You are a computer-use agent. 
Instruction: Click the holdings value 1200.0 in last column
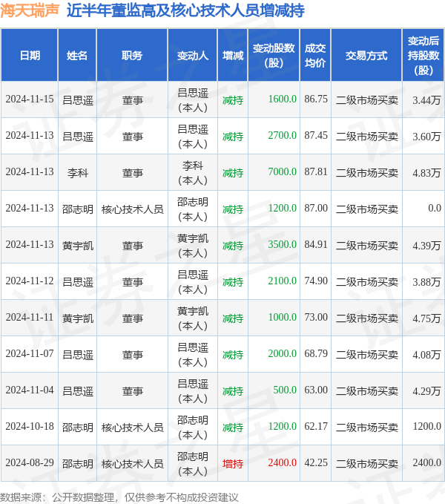(x=426, y=426)
